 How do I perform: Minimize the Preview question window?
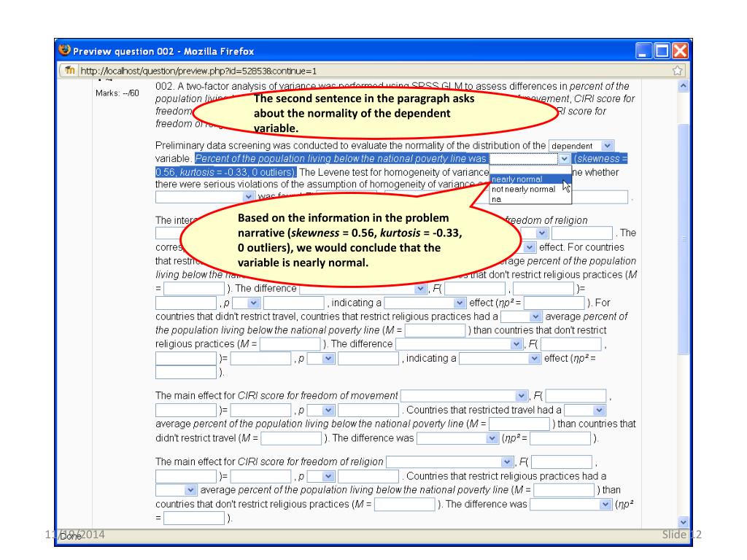[x=643, y=50]
